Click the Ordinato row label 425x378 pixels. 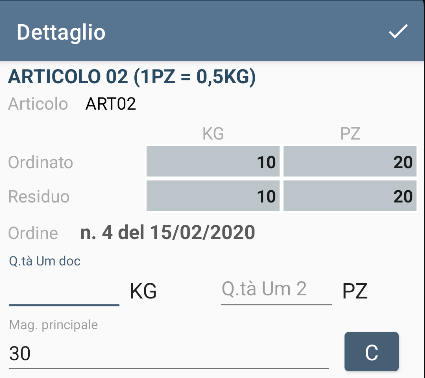[41, 163]
